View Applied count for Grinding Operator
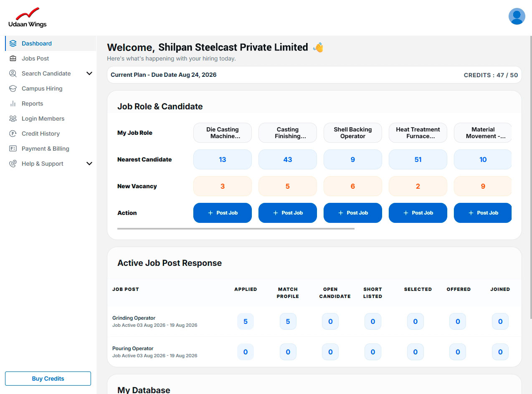The image size is (532, 394). point(246,321)
